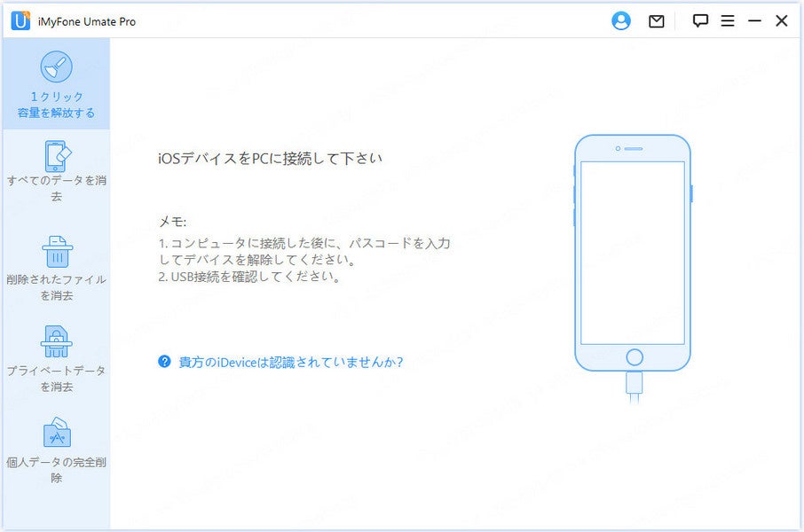
Task: Open the feedback chat bubble icon
Action: point(700,20)
